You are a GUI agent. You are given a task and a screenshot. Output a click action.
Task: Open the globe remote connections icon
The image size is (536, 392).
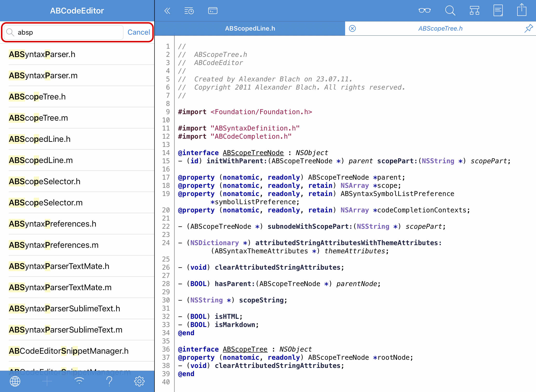[15, 381]
